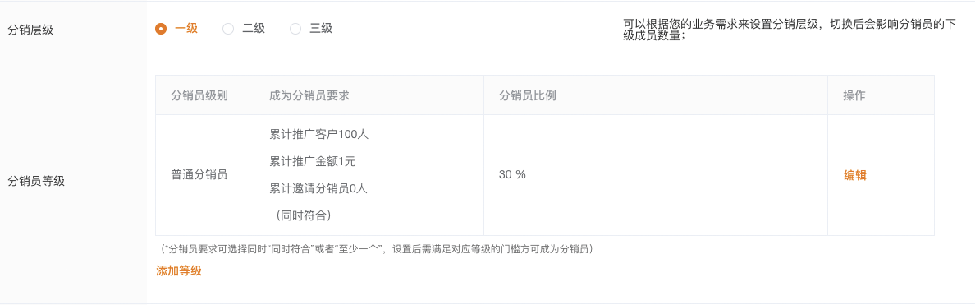Click the 添加等级 link
This screenshot has width=980, height=305.
(x=179, y=270)
